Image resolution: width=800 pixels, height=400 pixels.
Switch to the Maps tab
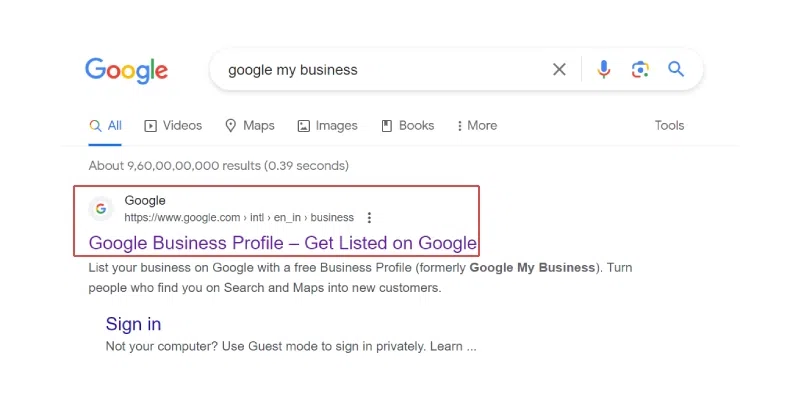pyautogui.click(x=249, y=126)
